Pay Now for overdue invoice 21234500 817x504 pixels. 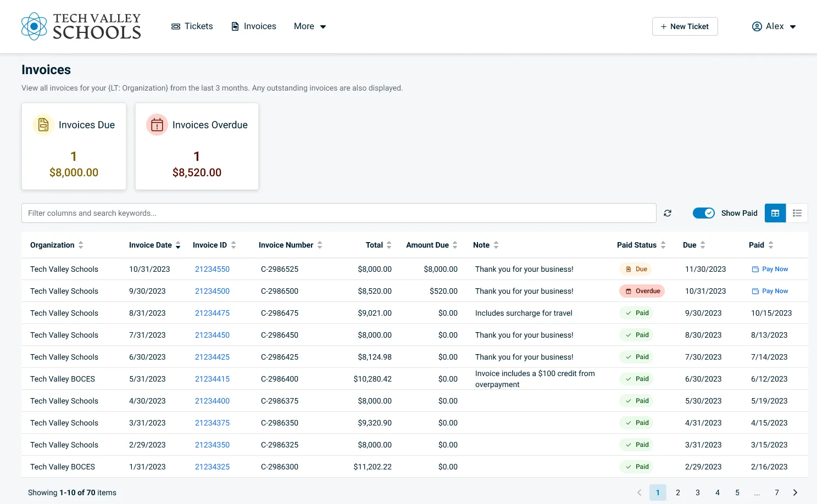770,291
